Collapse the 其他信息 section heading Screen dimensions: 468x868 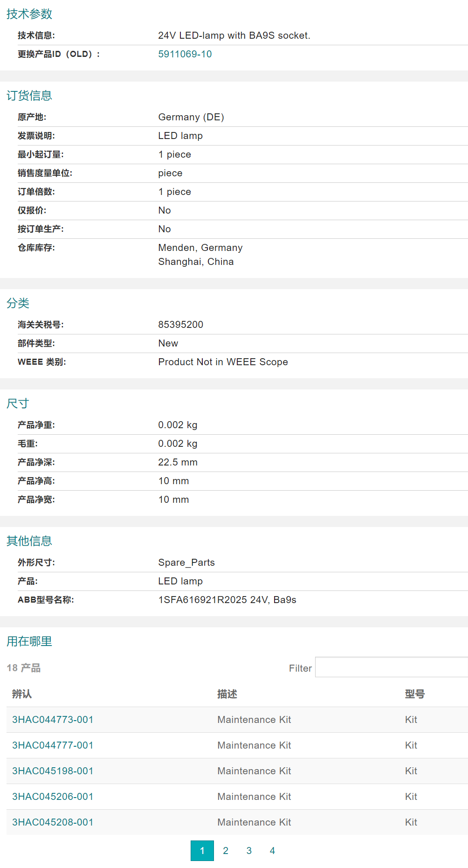click(29, 541)
